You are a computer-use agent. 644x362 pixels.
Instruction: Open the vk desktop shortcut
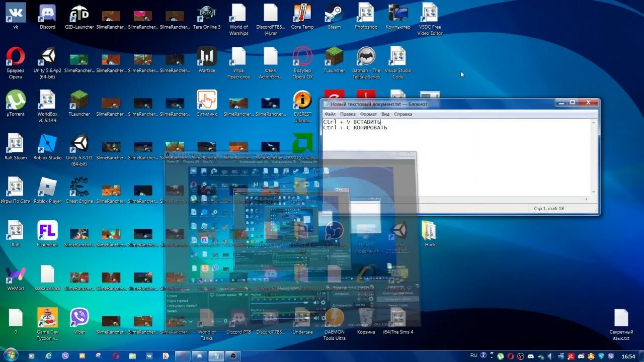pos(16,16)
